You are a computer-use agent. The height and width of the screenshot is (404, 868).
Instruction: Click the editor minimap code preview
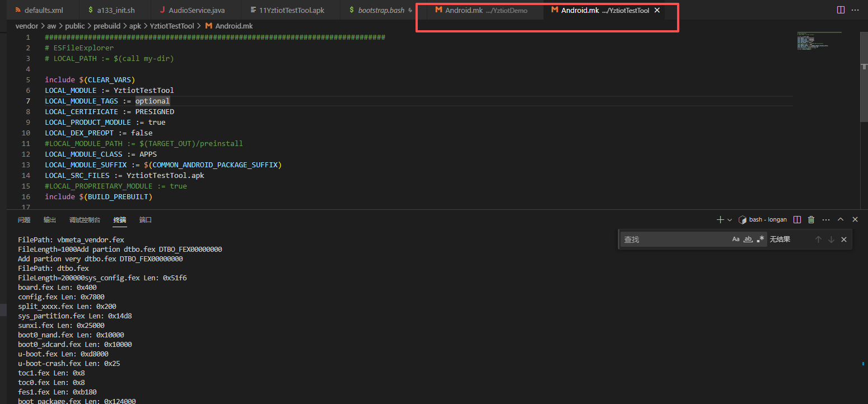pyautogui.click(x=819, y=41)
